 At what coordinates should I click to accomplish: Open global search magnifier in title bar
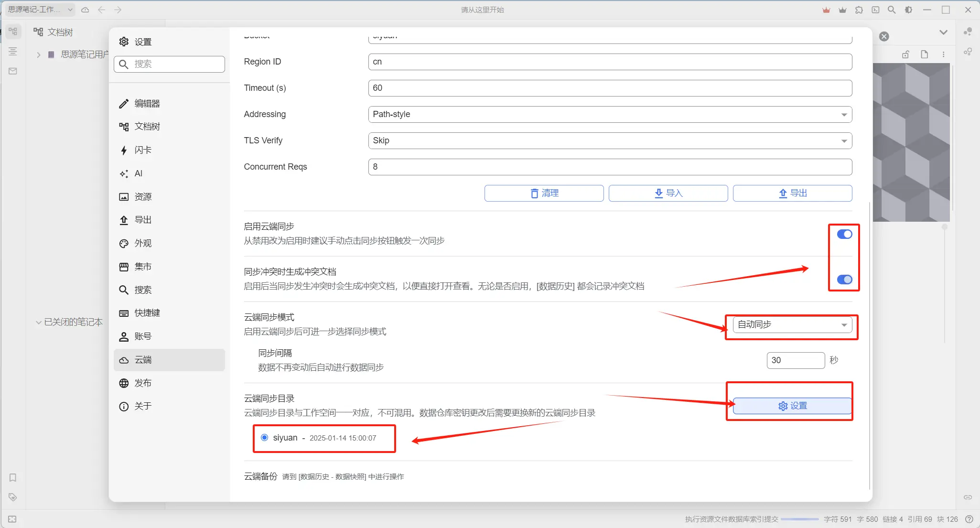892,10
